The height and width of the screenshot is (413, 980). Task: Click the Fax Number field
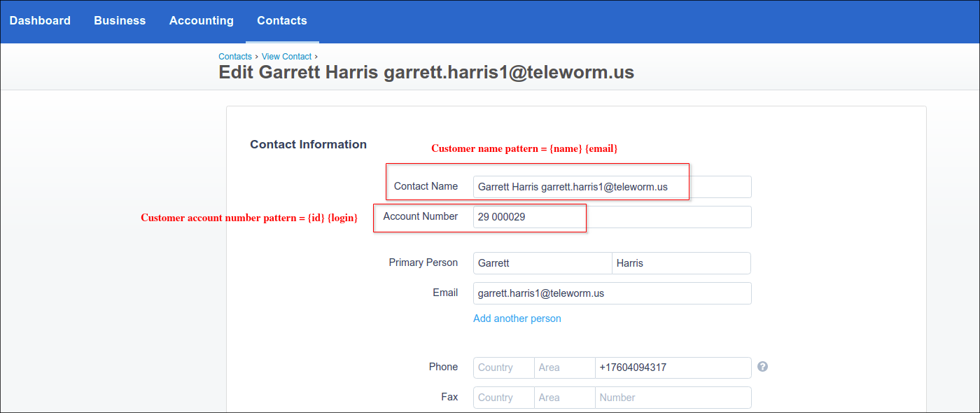pyautogui.click(x=672, y=398)
